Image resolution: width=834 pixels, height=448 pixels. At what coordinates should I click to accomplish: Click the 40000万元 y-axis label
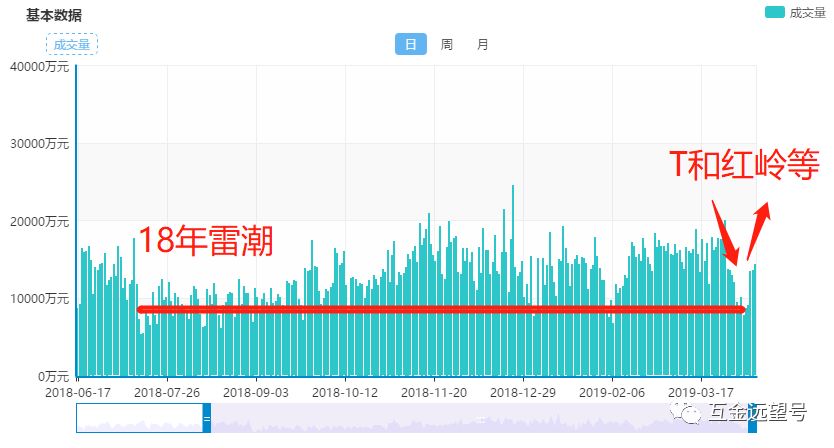point(39,67)
